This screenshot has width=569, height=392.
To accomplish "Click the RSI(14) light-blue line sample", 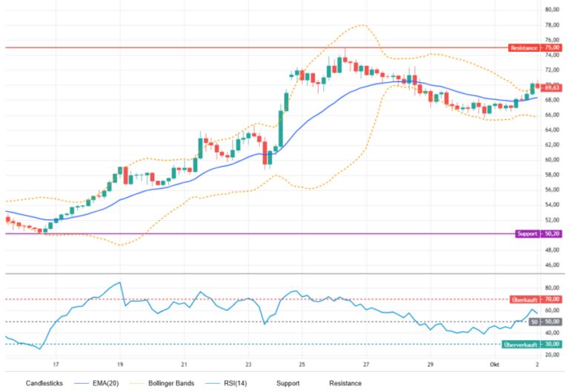I will click(213, 383).
